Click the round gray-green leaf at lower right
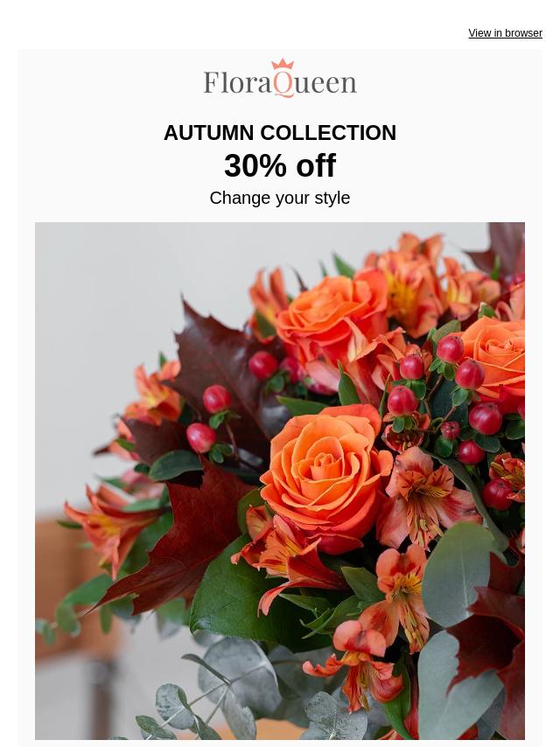560x747 pixels. (x=458, y=574)
